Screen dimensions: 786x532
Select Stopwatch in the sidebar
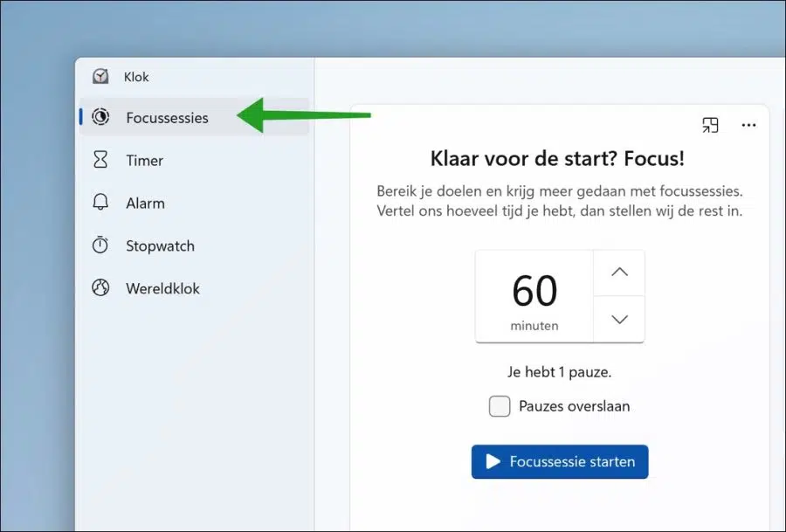coord(194,245)
